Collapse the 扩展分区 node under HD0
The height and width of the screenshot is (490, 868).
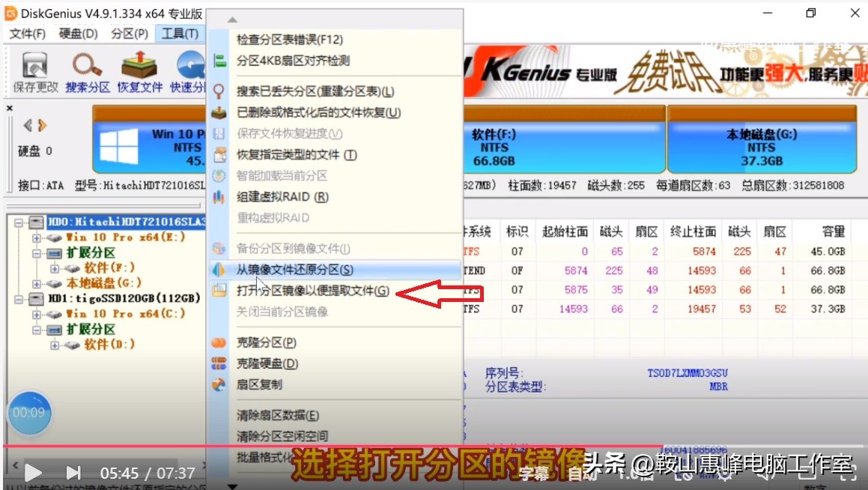click(36, 252)
